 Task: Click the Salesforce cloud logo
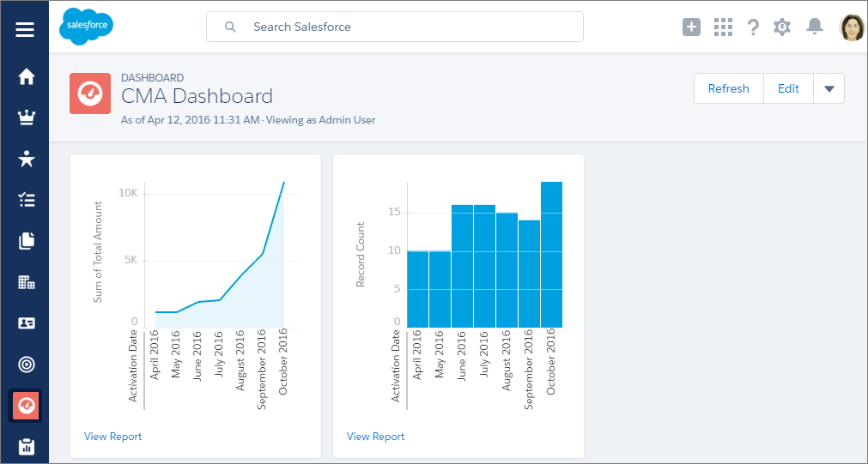(x=86, y=27)
